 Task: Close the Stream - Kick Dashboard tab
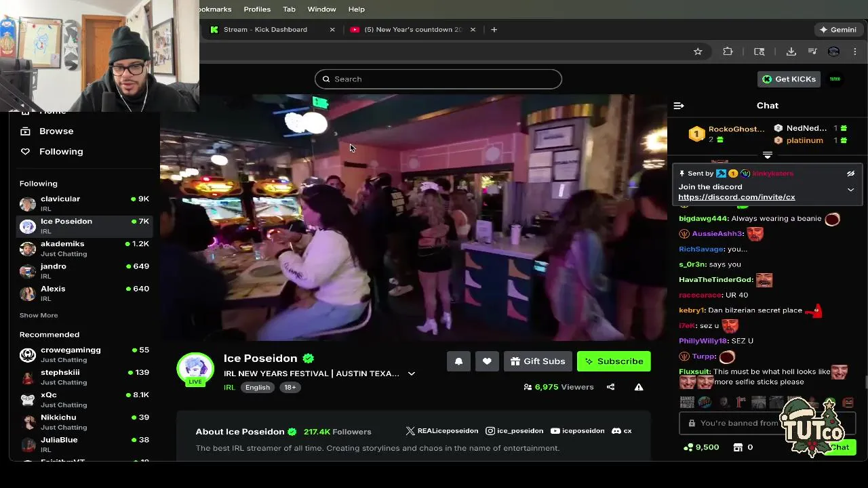tap(332, 30)
